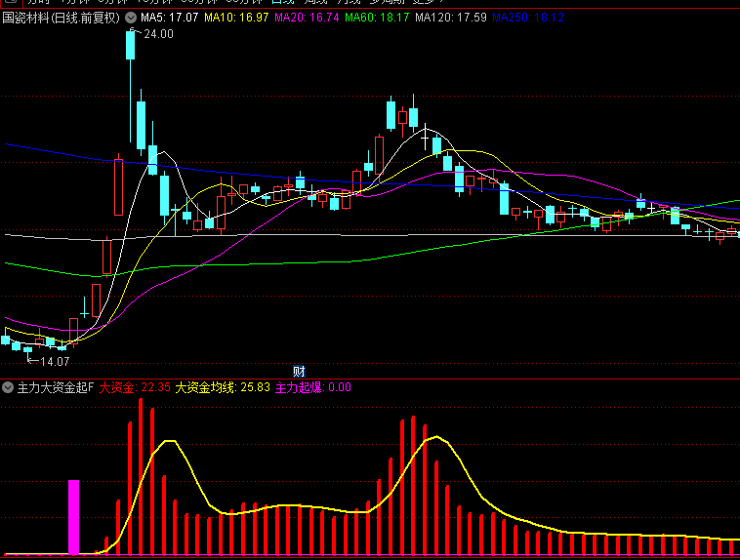The width and height of the screenshot is (740, 560).
Task: Click the blue 财 finance marker icon
Action: coord(300,371)
